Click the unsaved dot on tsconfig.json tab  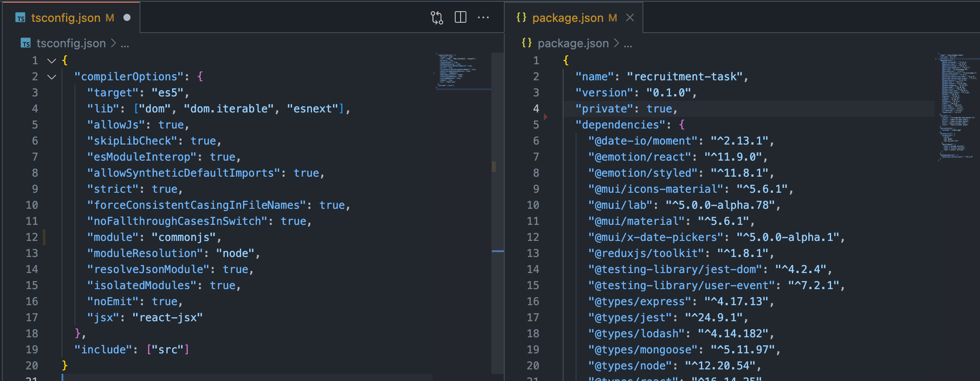127,17
